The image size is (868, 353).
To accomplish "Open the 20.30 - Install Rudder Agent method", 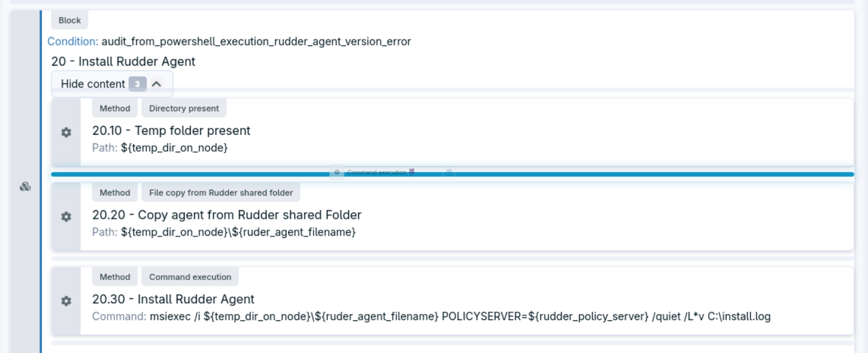I will (173, 299).
